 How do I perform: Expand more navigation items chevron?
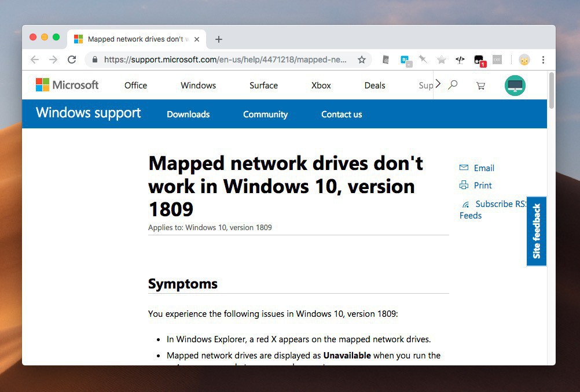(438, 84)
